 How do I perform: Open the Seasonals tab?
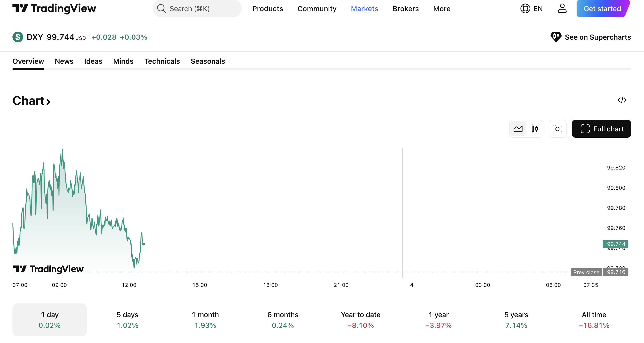pos(208,61)
